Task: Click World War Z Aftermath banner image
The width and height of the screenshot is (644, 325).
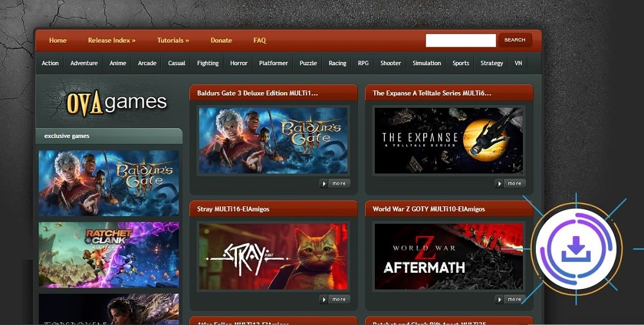Action: point(449,256)
